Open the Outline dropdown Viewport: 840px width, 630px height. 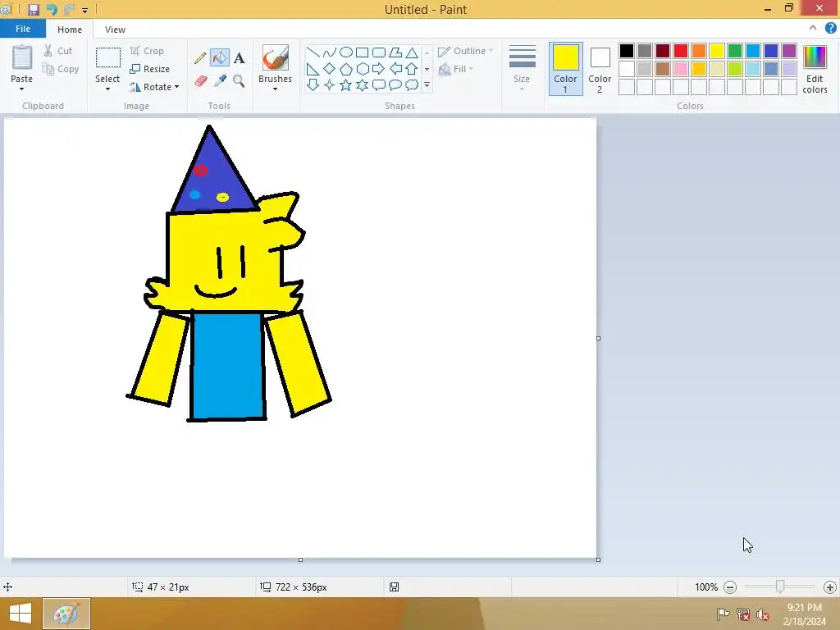[x=466, y=51]
